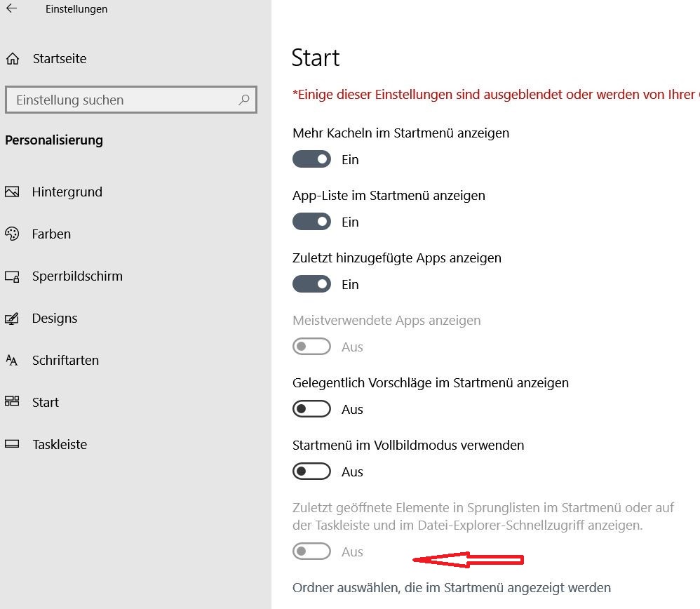Screen dimensions: 700x609
Task: Disable App-Liste im Startmenü anzeigen toggle
Action: pos(311,222)
